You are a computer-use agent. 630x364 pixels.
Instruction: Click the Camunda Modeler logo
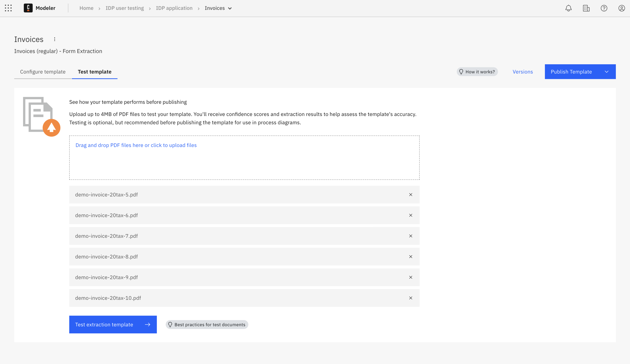click(28, 8)
